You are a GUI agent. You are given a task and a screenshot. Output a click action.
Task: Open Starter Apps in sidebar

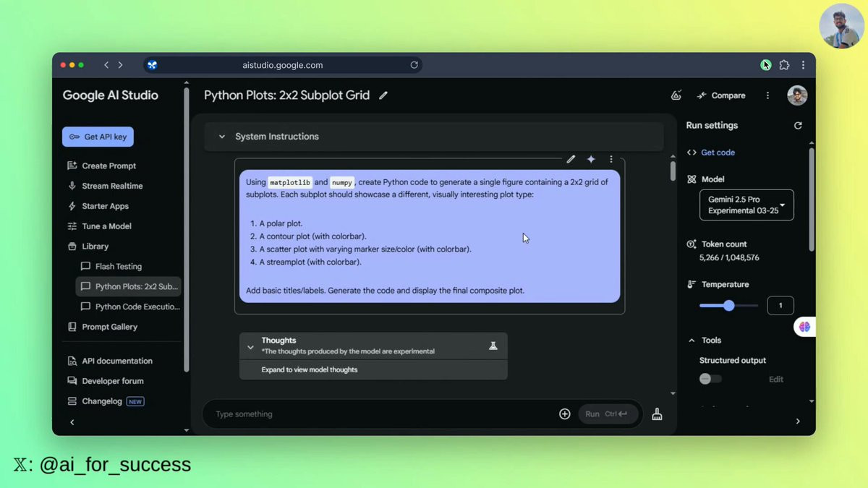(x=98, y=206)
